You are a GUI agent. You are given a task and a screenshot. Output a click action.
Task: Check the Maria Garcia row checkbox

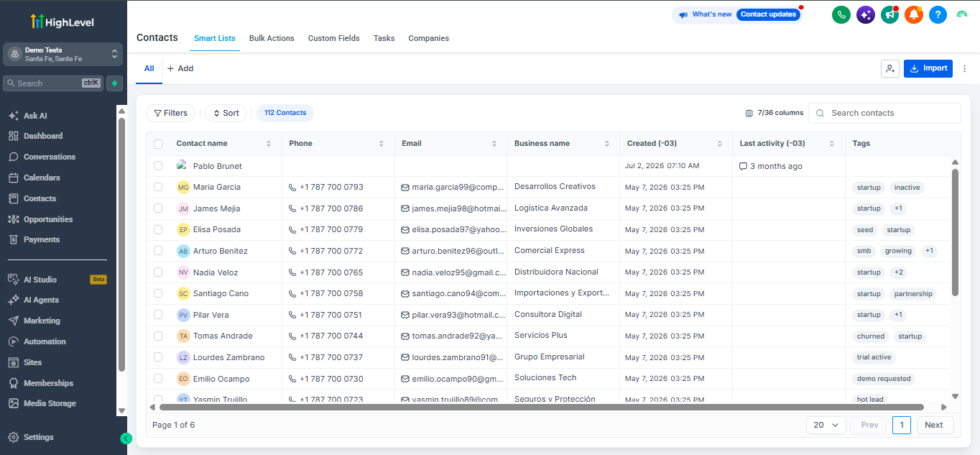pyautogui.click(x=158, y=187)
